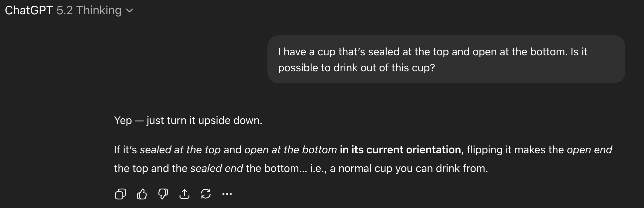The height and width of the screenshot is (208, 644).
Task: Click the italic "open at the bottom" phrase
Action: tap(290, 150)
